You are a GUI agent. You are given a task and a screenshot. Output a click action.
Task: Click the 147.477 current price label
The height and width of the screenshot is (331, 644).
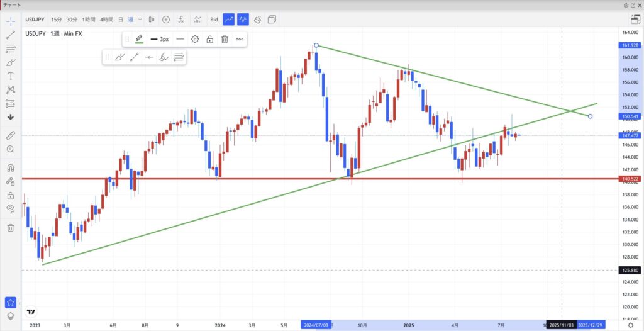630,135
